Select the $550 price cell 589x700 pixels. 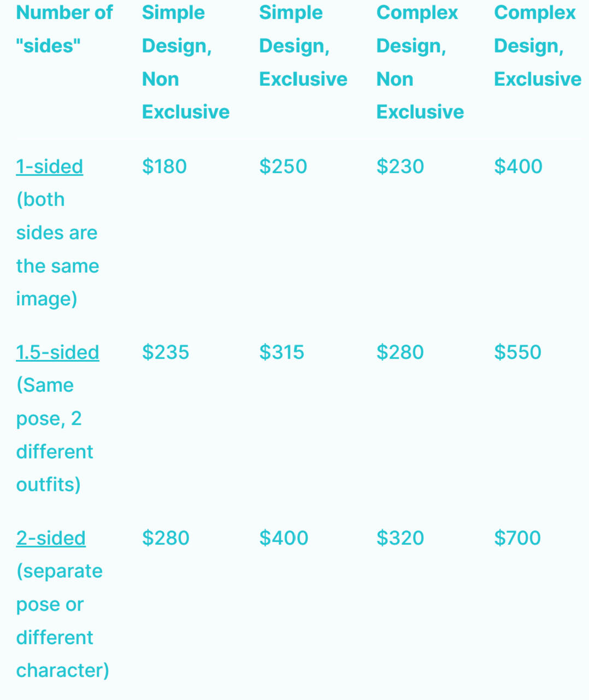point(517,352)
